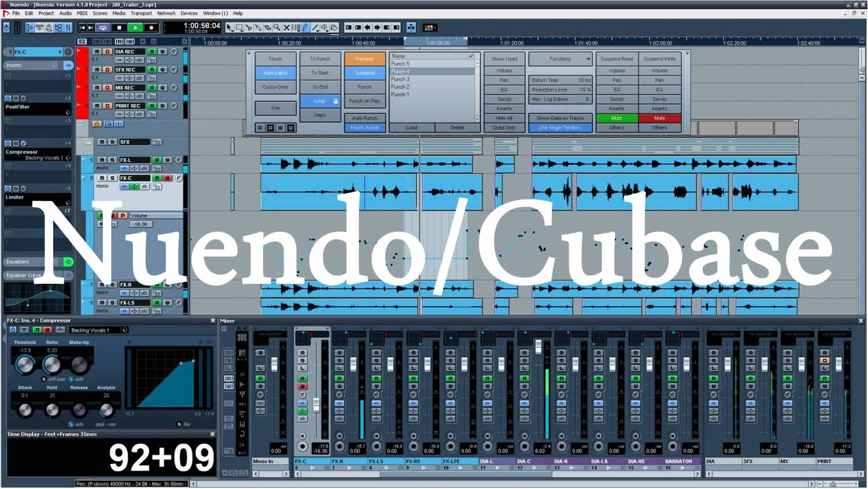The image size is (868, 489).
Task: Click the To Punch button
Action: tap(320, 59)
